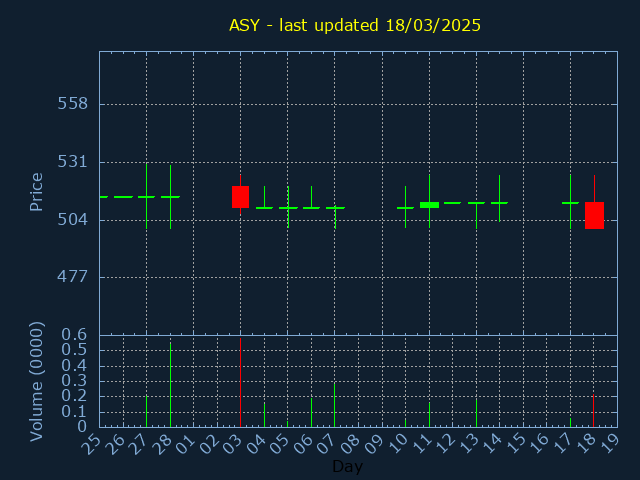This screenshot has height=480, width=640.
Task: Click the day 08 label on x-axis
Action: point(351,444)
